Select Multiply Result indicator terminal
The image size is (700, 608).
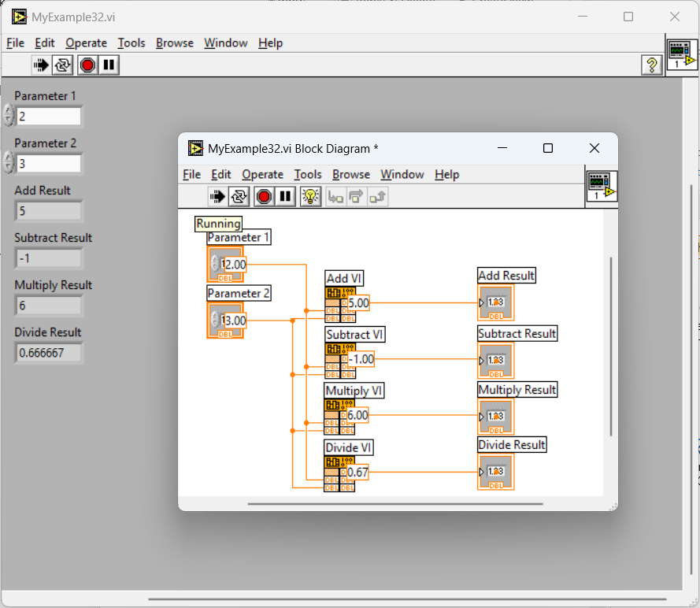[495, 417]
